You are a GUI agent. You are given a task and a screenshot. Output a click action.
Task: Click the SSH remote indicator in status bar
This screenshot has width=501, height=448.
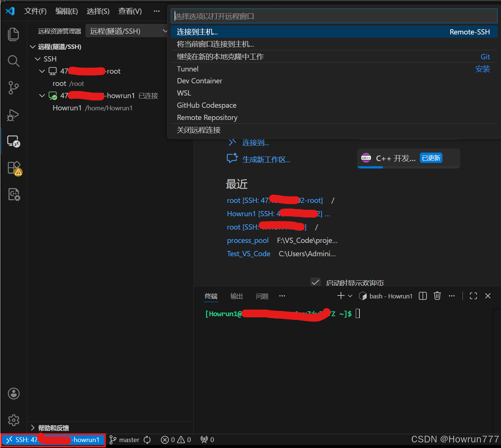coord(53,440)
